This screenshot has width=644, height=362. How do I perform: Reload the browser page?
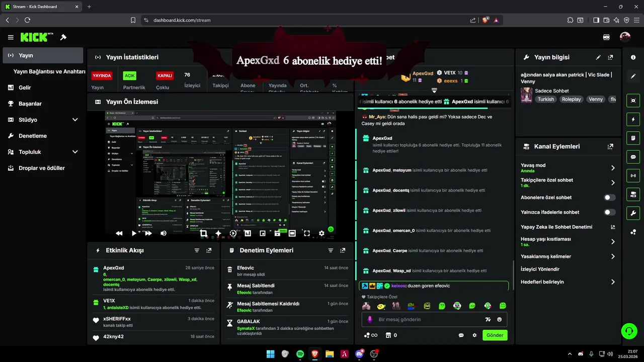pyautogui.click(x=27, y=20)
